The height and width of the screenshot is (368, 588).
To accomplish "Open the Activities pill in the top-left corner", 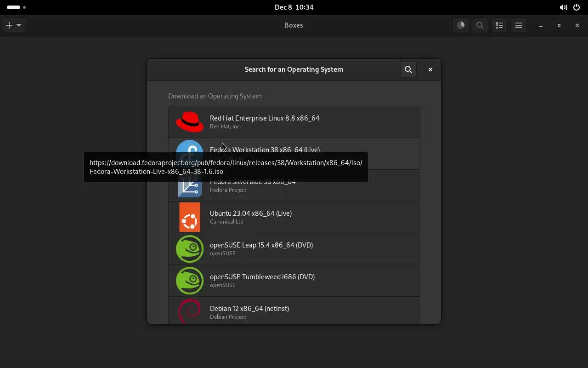I will point(16,7).
